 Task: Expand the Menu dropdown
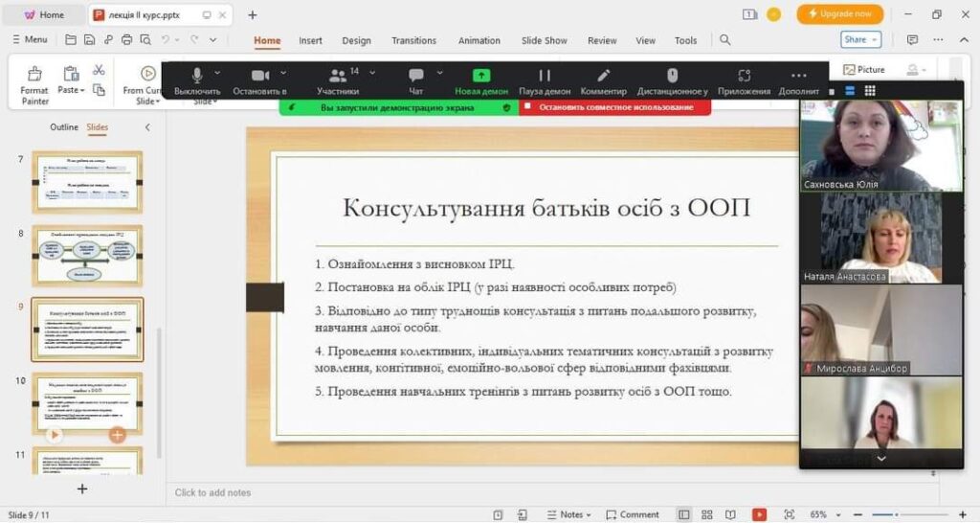[30, 39]
